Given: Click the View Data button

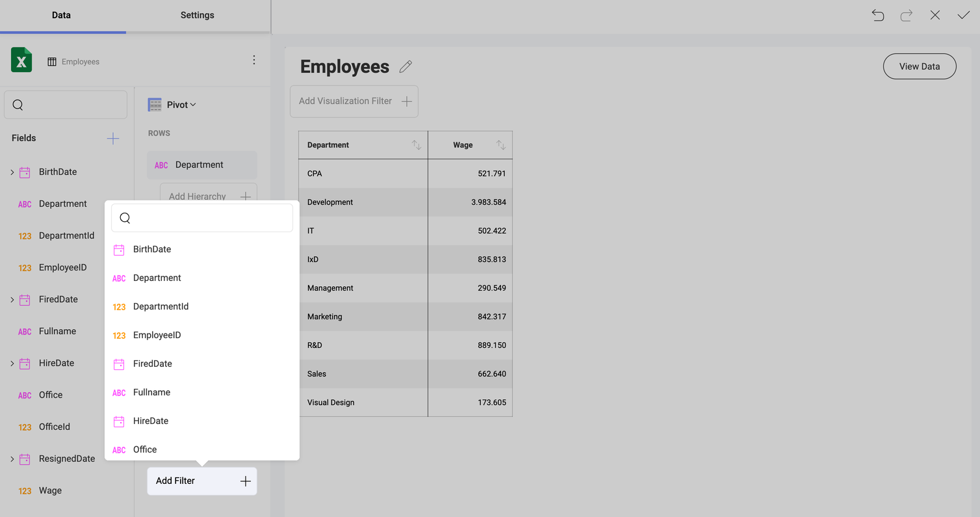Looking at the screenshot, I should [920, 66].
